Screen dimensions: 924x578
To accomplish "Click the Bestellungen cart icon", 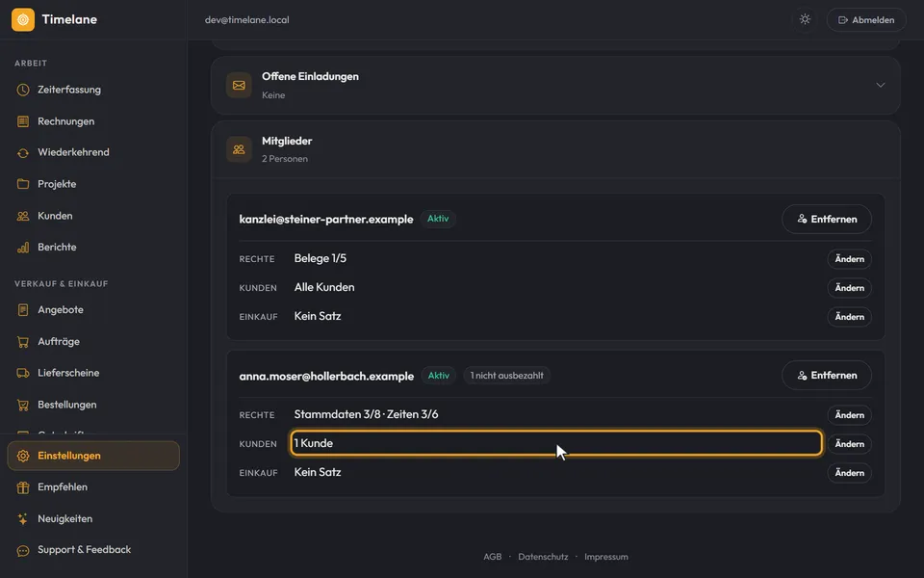I will point(23,405).
